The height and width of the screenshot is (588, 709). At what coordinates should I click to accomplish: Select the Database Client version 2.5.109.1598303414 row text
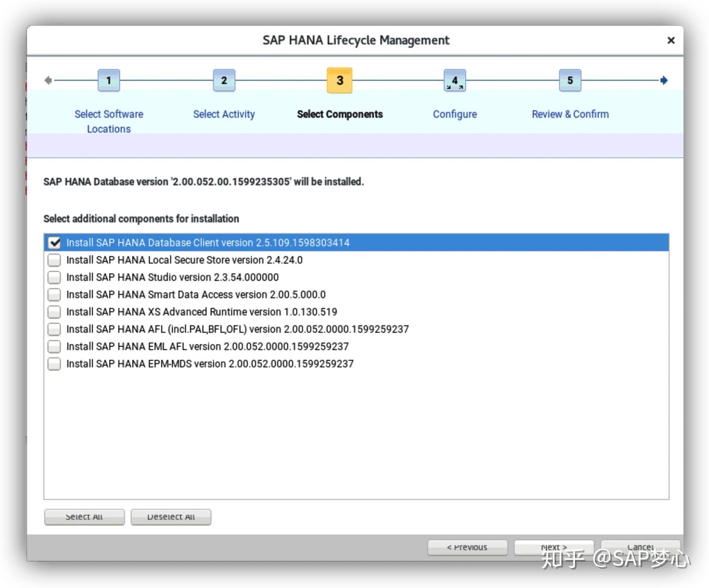click(208, 243)
